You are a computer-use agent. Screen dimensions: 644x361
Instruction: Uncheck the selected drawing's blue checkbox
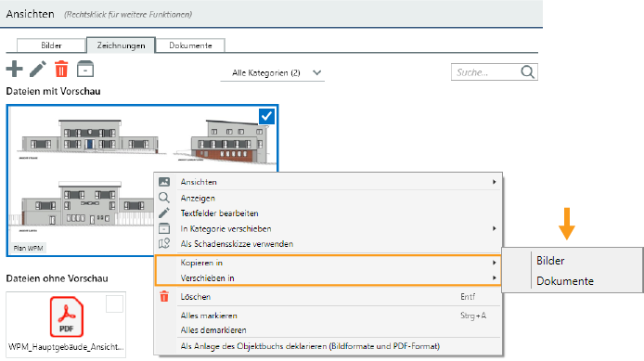(x=266, y=116)
